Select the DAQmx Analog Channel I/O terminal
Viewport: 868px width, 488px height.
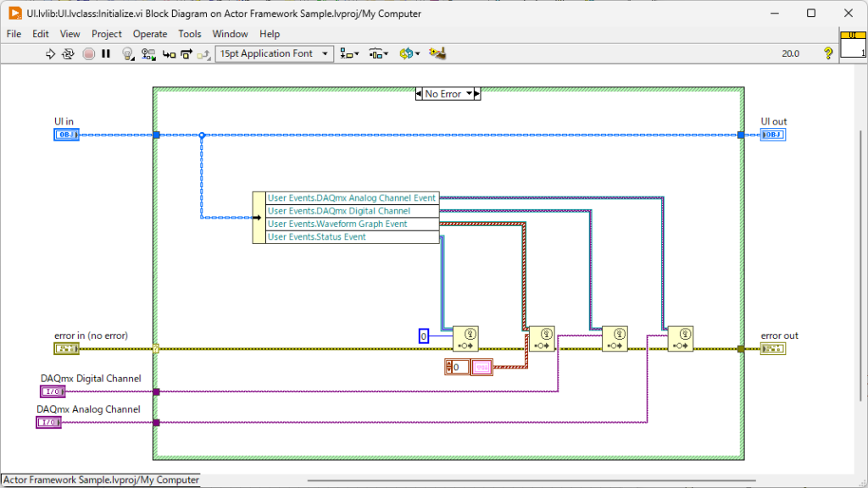click(48, 423)
